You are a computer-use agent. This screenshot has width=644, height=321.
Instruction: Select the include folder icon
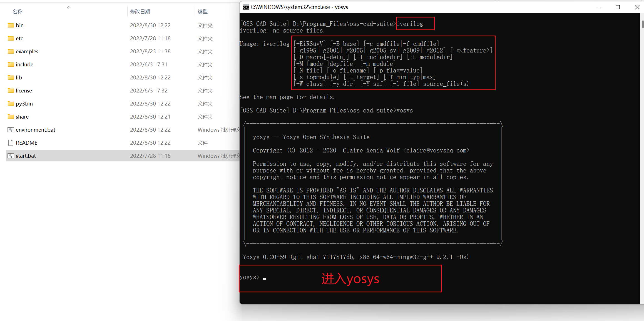coord(11,64)
